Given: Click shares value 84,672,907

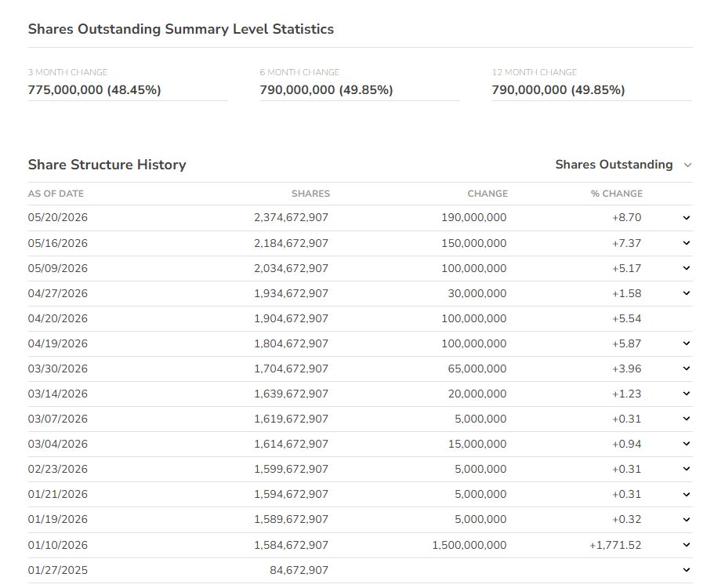Looking at the screenshot, I should click(x=299, y=570).
